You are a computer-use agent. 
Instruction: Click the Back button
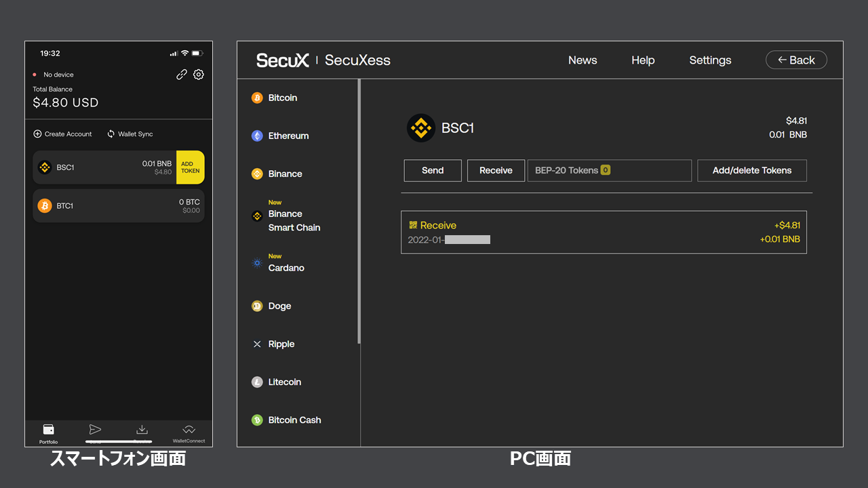(796, 60)
